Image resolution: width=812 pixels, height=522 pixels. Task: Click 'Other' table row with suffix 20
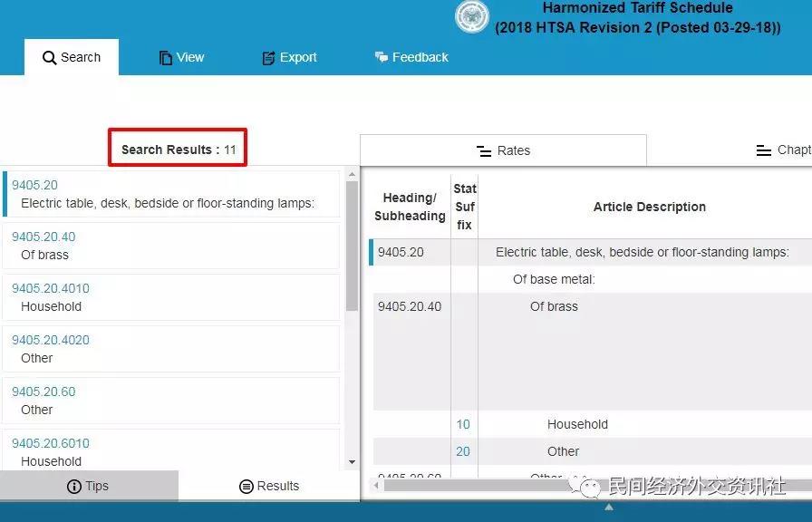[x=564, y=451]
